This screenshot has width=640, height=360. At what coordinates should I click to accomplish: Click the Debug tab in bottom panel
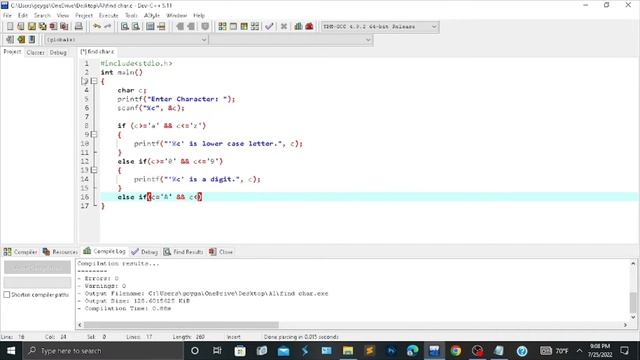144,252
